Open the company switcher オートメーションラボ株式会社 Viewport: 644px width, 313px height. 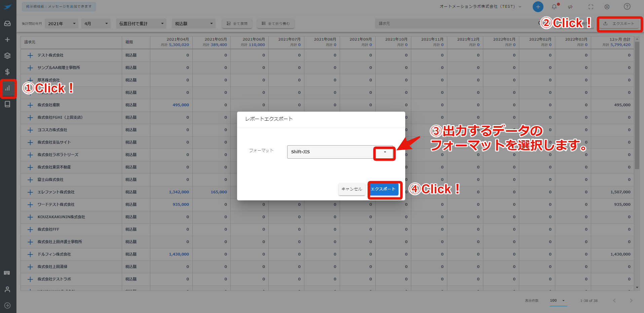tap(480, 6)
